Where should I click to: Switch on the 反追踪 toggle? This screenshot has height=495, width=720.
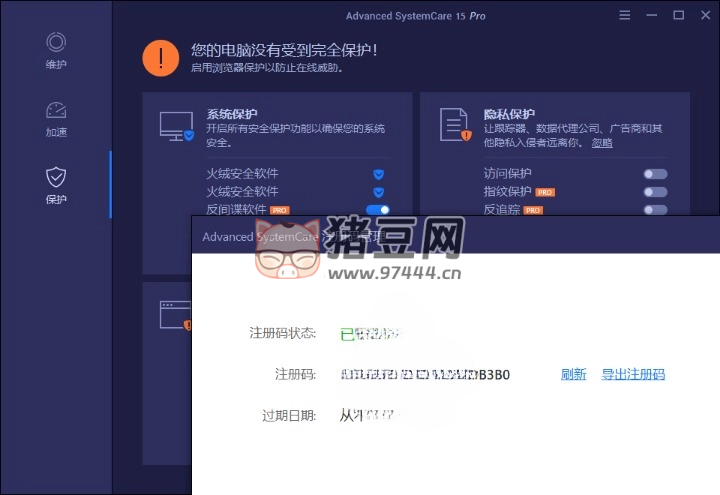[655, 210]
